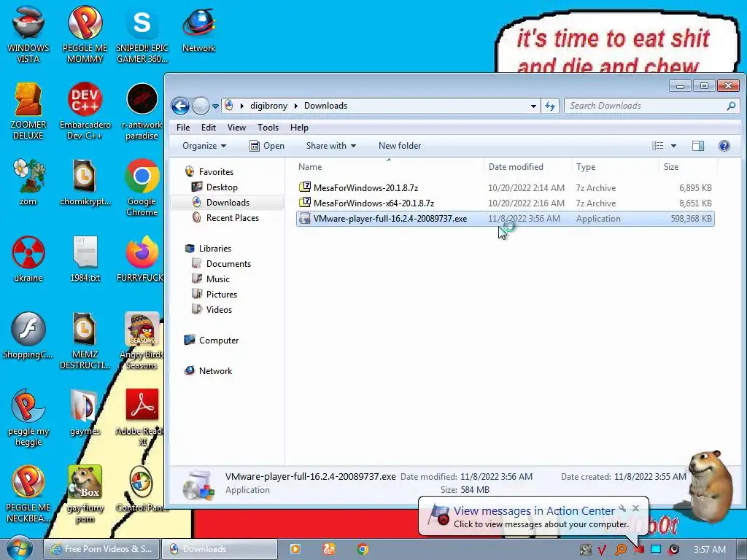
Task: Select the Angry Birds Seasons desktop icon
Action: click(x=142, y=341)
